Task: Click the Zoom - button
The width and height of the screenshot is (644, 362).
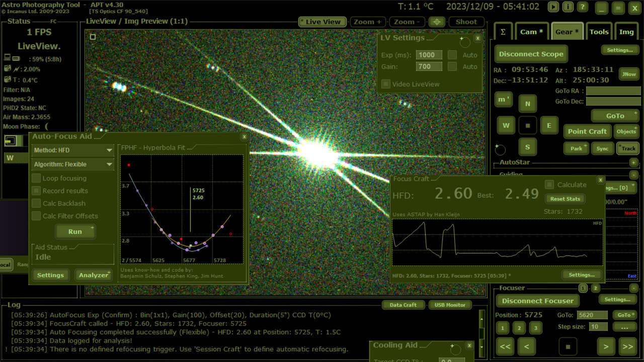Action: (x=407, y=22)
